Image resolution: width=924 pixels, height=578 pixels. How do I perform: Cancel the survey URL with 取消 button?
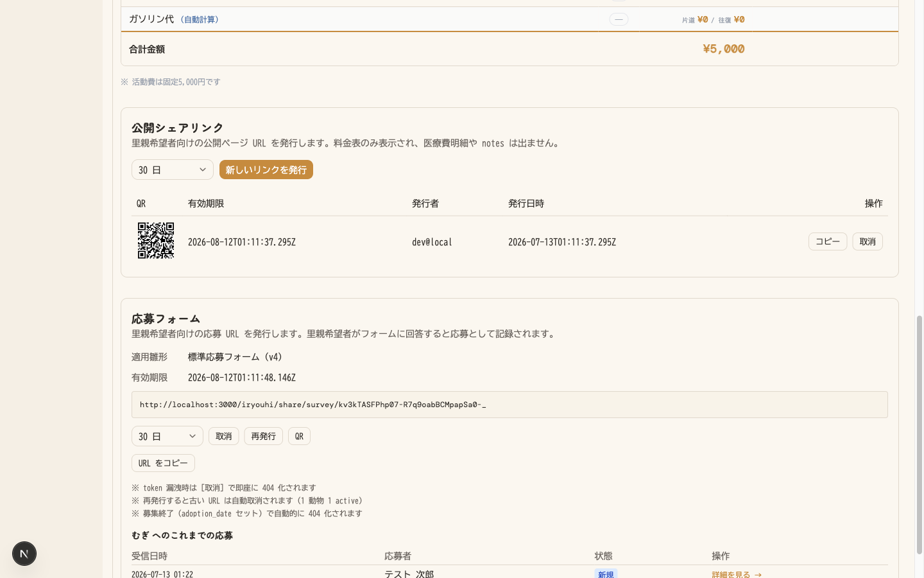(x=224, y=436)
